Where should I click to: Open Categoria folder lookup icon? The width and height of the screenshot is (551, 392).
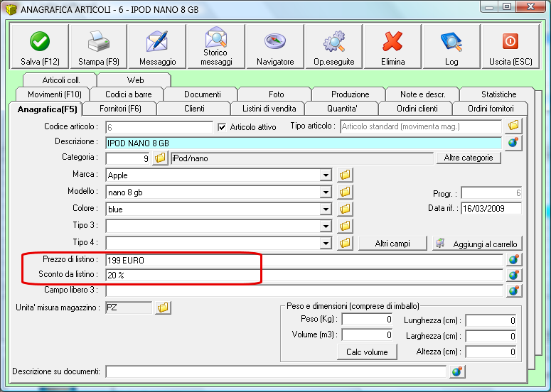coord(160,158)
